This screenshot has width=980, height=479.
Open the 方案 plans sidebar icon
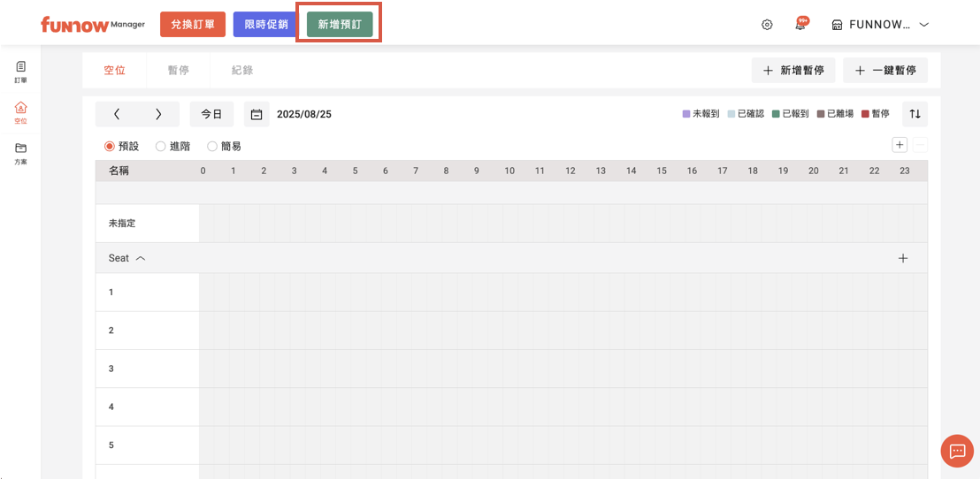21,153
